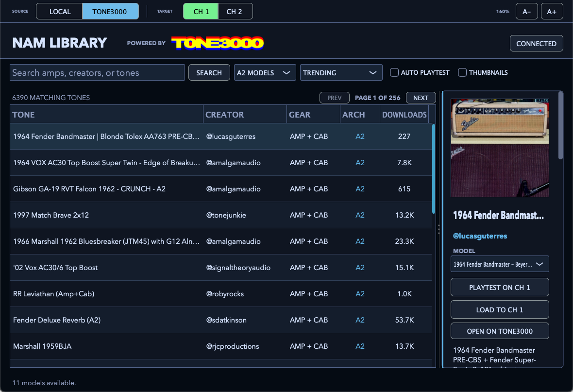This screenshot has width=573, height=392.
Task: Select the 1966 Marshall 1962 Bluesbreaker row
Action: coord(221,241)
